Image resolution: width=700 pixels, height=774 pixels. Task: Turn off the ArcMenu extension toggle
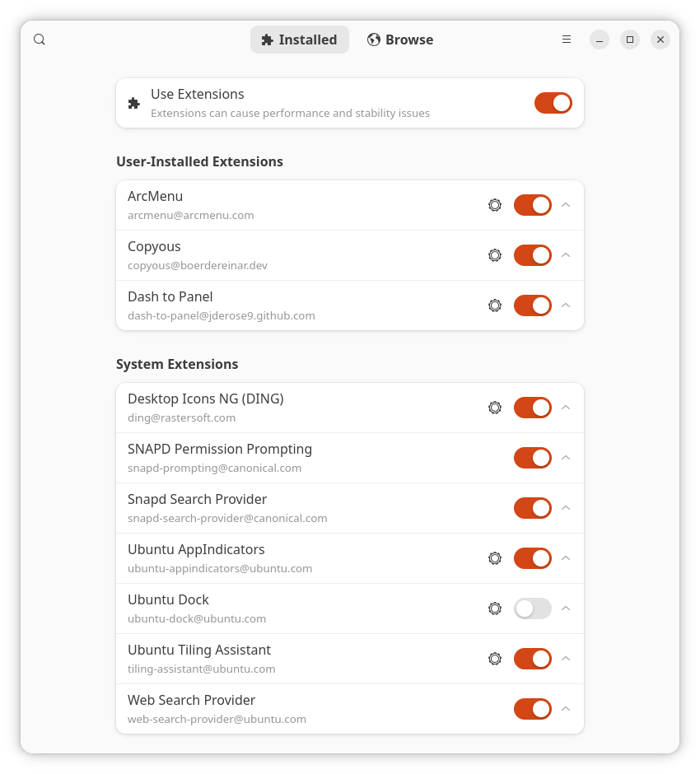point(532,205)
